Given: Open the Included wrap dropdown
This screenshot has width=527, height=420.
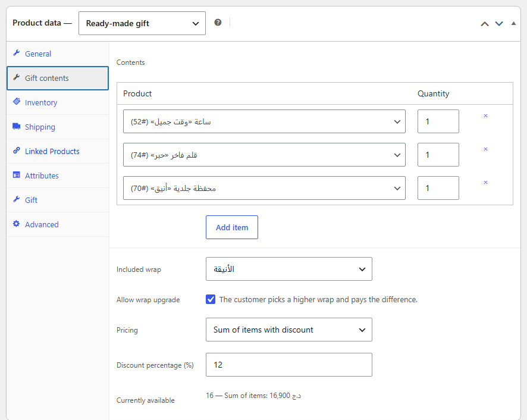Looking at the screenshot, I should point(288,269).
